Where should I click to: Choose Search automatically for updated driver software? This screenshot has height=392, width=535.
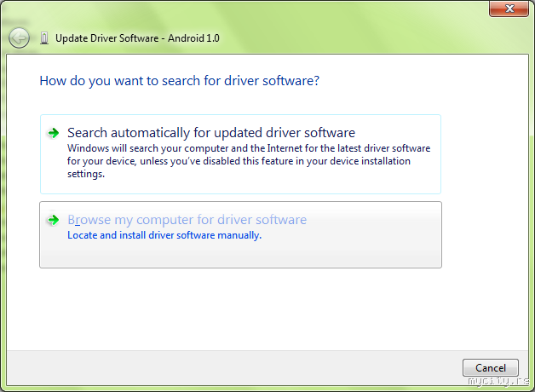pos(240,154)
